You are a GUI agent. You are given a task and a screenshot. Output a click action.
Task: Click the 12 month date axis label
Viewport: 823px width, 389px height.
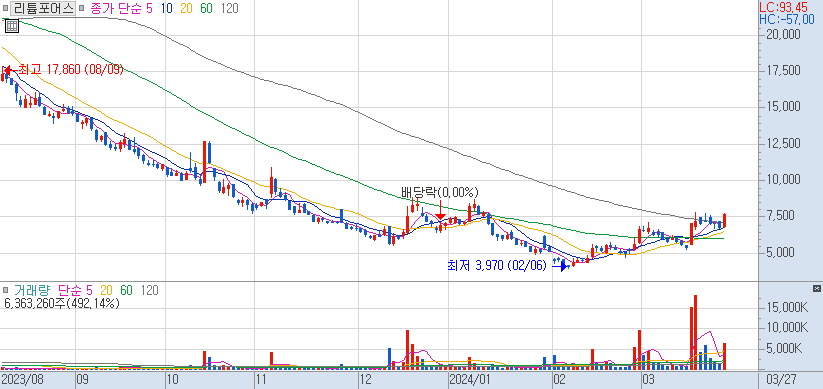point(365,379)
